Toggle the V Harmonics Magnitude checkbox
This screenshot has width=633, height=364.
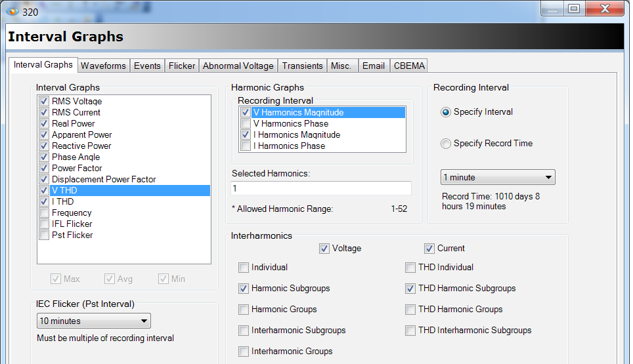pyautogui.click(x=245, y=112)
